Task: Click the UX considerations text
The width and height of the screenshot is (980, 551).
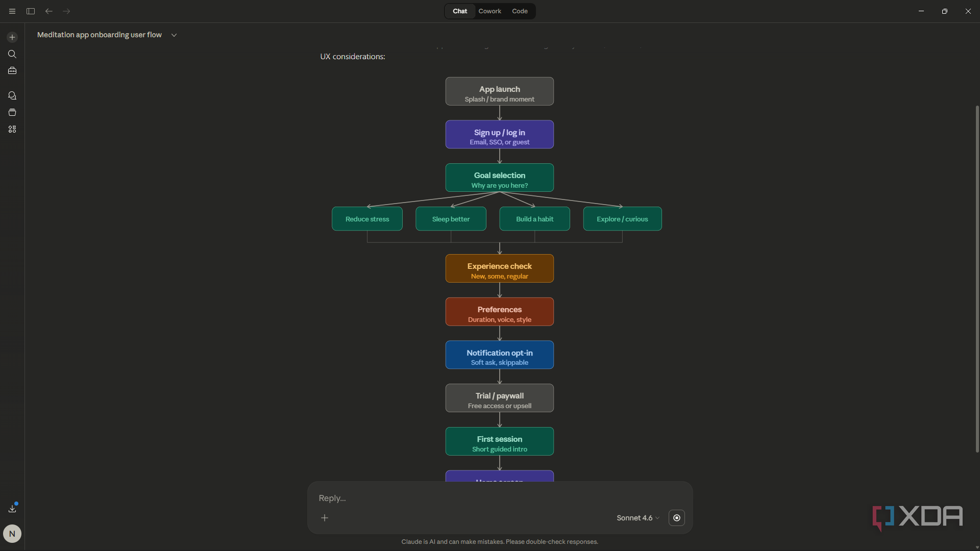Action: 352,57
